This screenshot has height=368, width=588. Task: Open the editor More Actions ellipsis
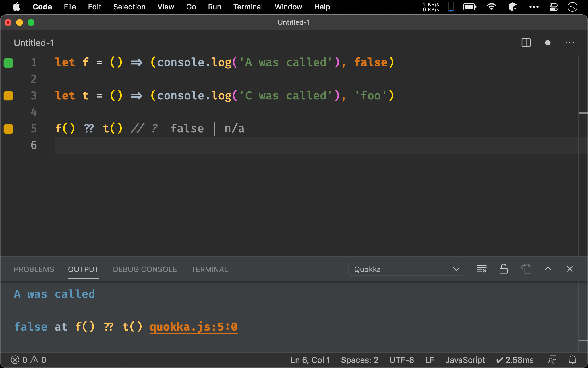click(570, 43)
